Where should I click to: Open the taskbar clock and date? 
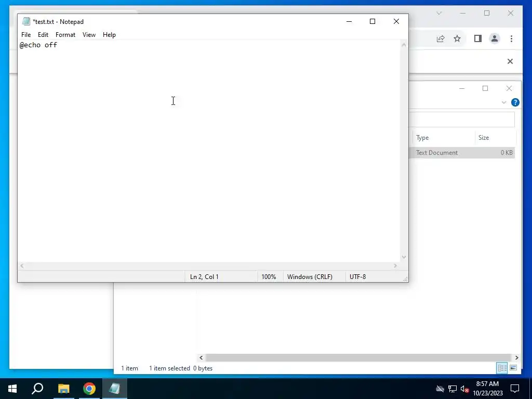[487, 389]
